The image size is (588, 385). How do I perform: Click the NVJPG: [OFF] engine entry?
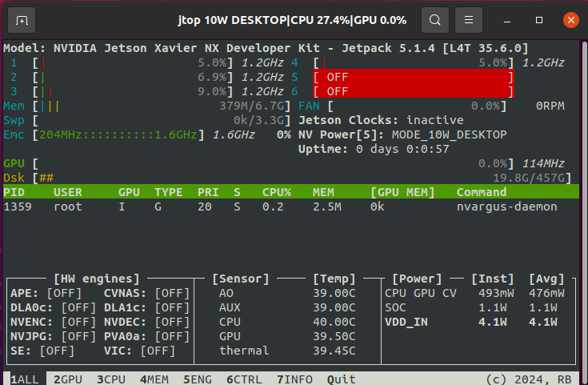54,336
